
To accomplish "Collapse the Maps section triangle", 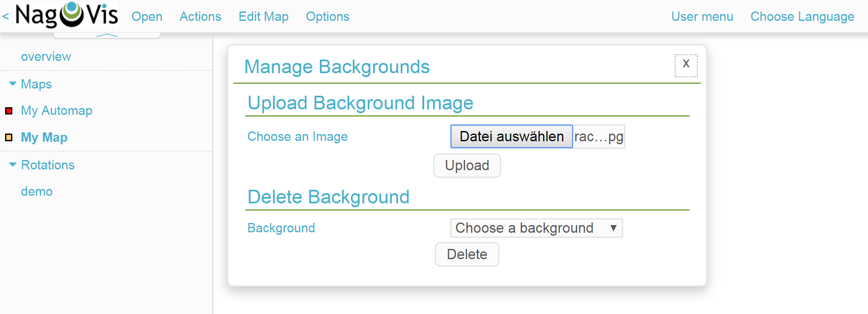I will pyautogui.click(x=13, y=84).
